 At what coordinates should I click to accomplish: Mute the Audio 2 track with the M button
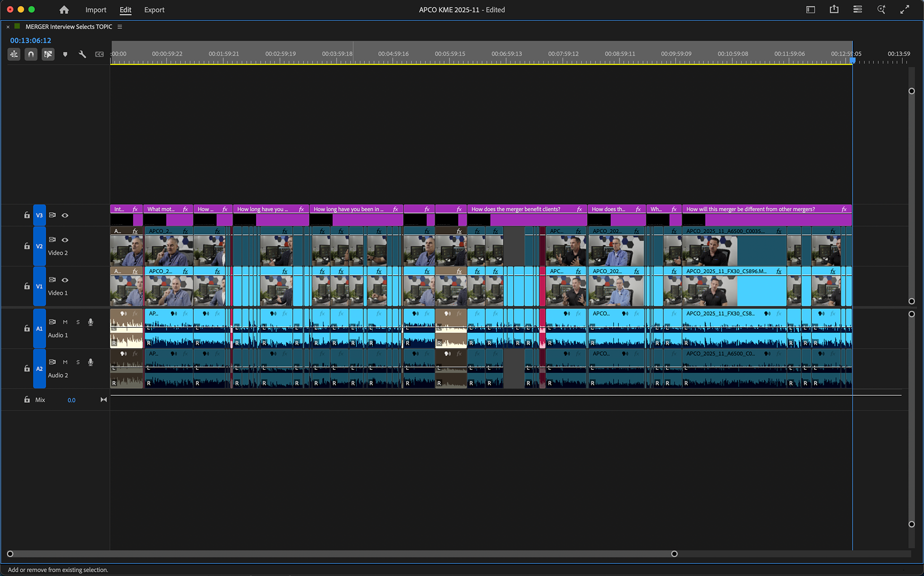point(65,362)
